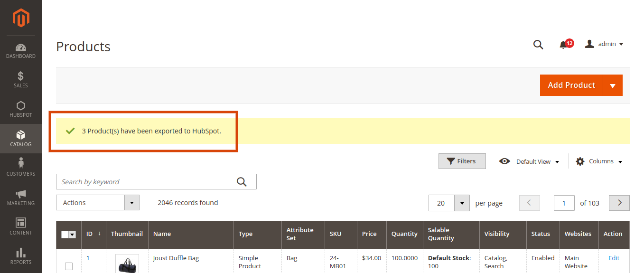Click the Add Product button
The image size is (644, 273).
[571, 85]
